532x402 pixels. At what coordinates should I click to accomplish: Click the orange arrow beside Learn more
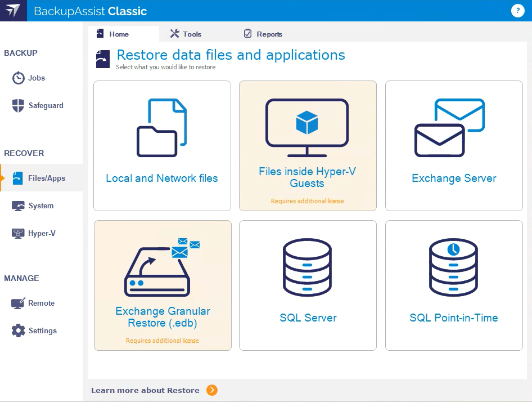click(211, 390)
